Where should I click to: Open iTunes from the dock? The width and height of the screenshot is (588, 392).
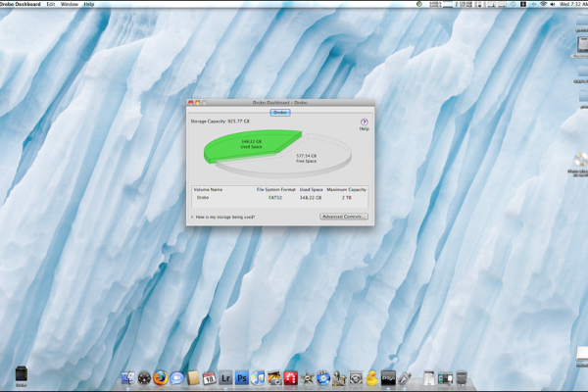click(258, 378)
